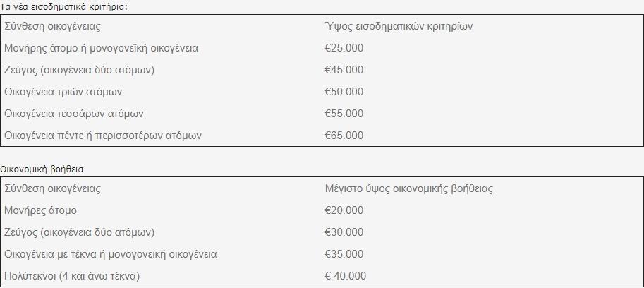Select the 'Μονήρης άτομο ή μονογονεϊκή οικογένεια' cell

(x=102, y=48)
